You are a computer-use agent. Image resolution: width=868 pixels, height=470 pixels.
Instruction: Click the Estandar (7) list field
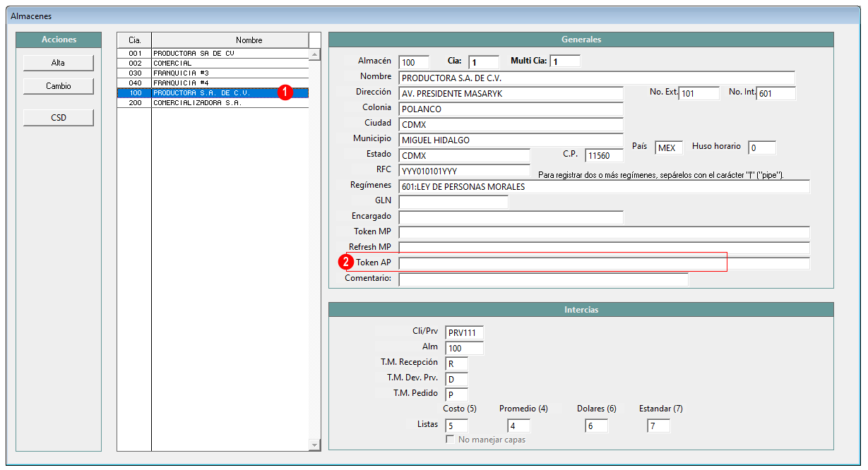[659, 426]
